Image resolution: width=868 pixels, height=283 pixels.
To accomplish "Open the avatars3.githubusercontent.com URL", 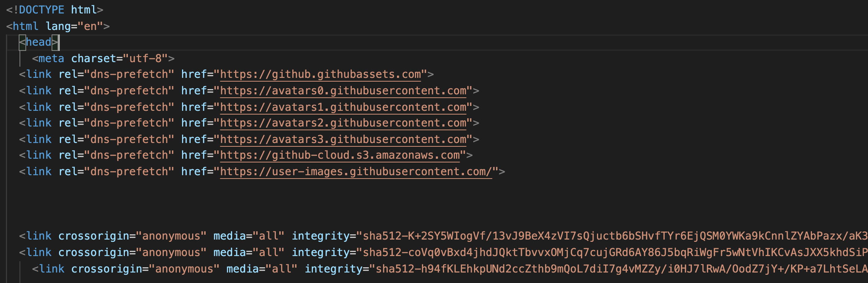I will click(343, 140).
